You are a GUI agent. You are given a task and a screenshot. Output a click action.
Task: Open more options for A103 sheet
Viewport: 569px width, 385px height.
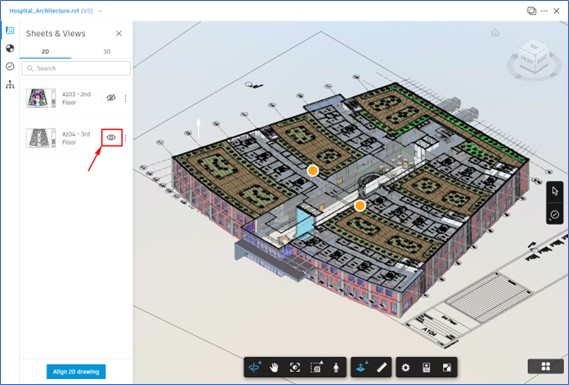coord(126,98)
